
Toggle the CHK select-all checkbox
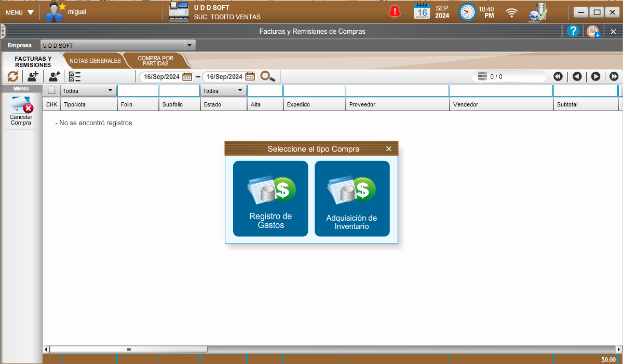(51, 91)
